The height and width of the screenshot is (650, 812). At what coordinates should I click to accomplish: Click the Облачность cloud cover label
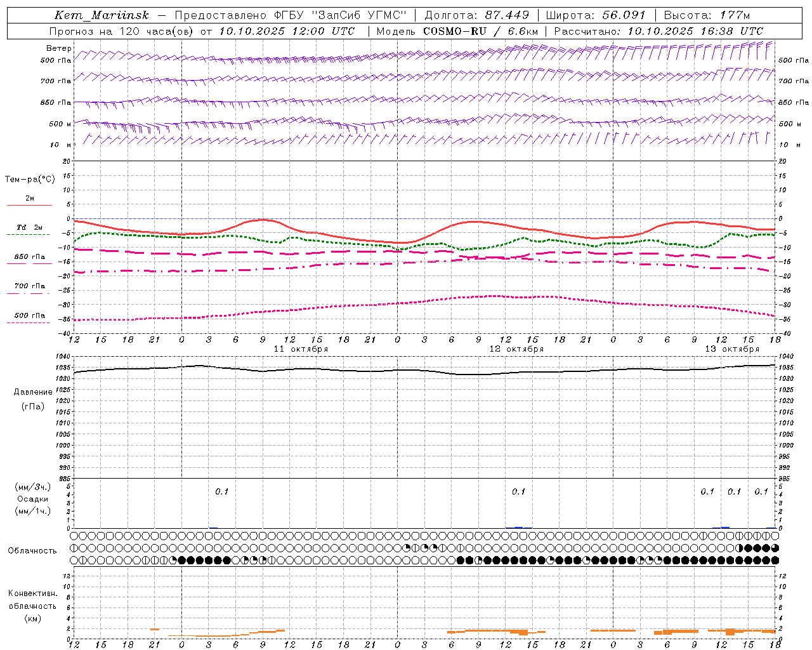[32, 551]
